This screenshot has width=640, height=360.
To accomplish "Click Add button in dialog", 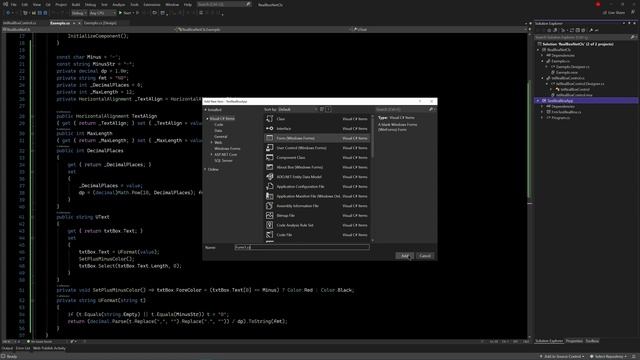I will click(x=404, y=256).
